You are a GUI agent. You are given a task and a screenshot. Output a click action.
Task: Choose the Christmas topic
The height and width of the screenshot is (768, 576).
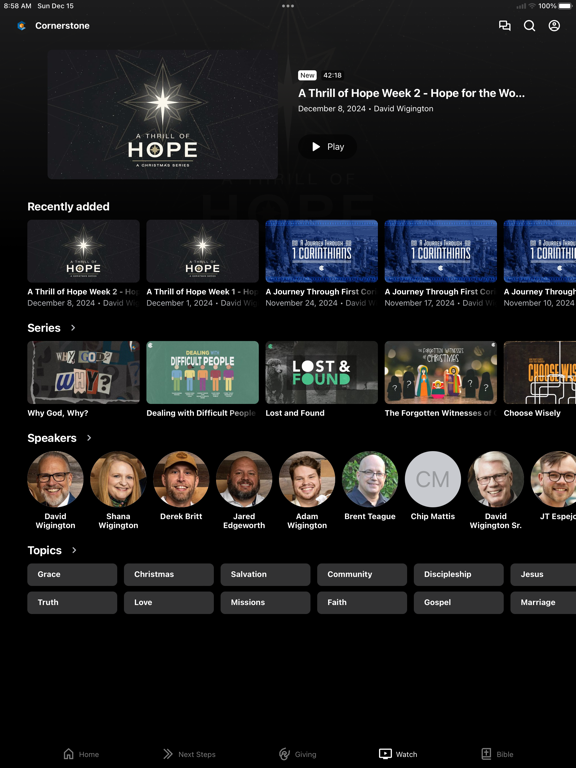(x=168, y=575)
